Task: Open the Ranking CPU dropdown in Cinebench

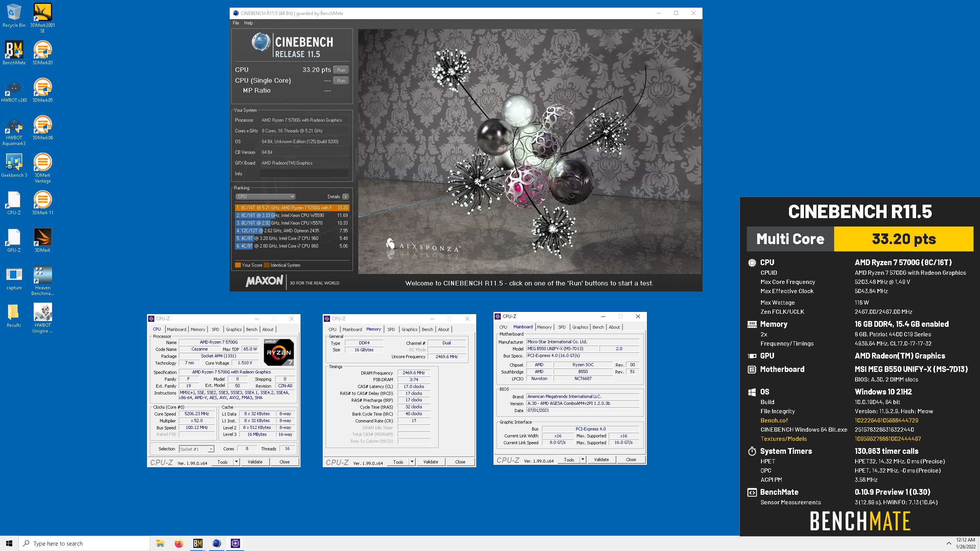Action: pyautogui.click(x=265, y=197)
